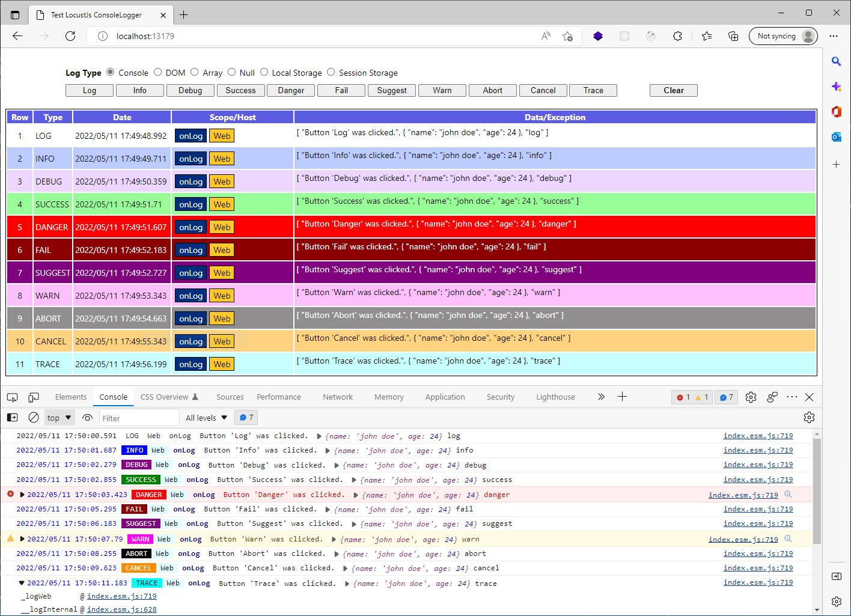Go back using the browser back arrow

[x=17, y=36]
